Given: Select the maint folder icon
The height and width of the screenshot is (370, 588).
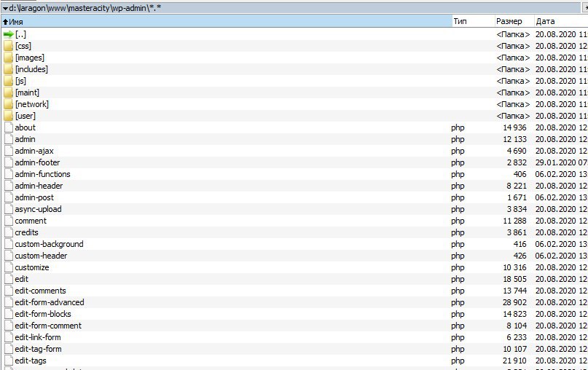Looking at the screenshot, I should pos(8,92).
